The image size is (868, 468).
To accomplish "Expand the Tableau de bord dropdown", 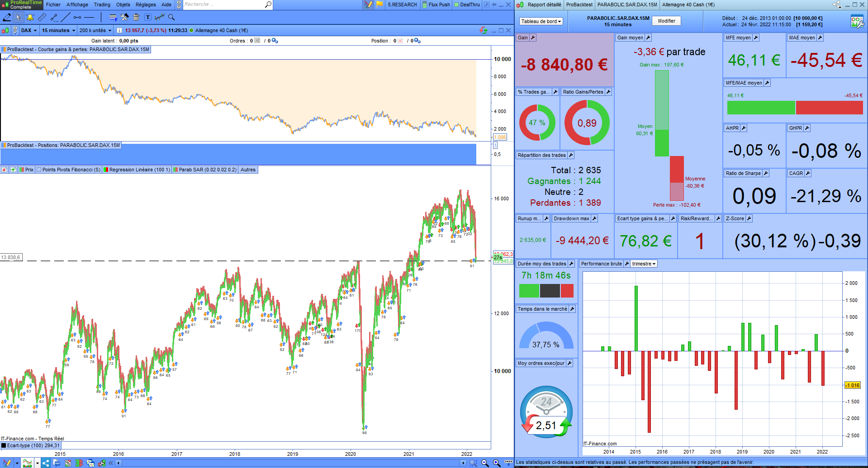I will 541,21.
